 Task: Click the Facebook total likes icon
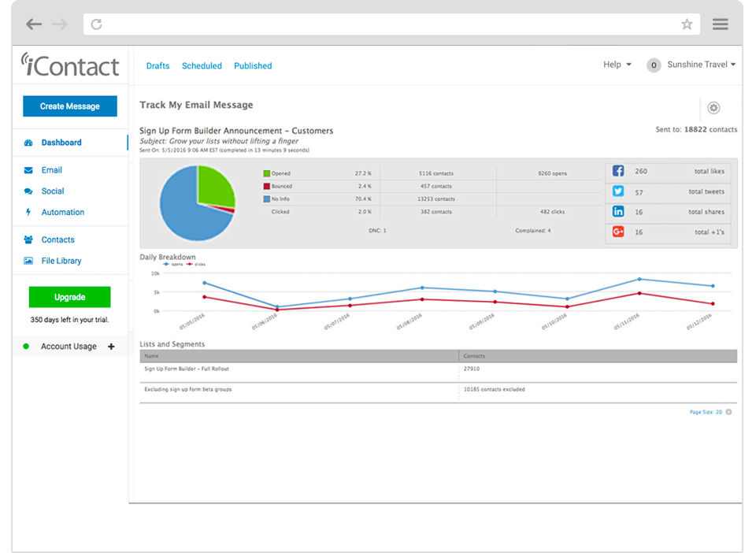click(x=618, y=171)
